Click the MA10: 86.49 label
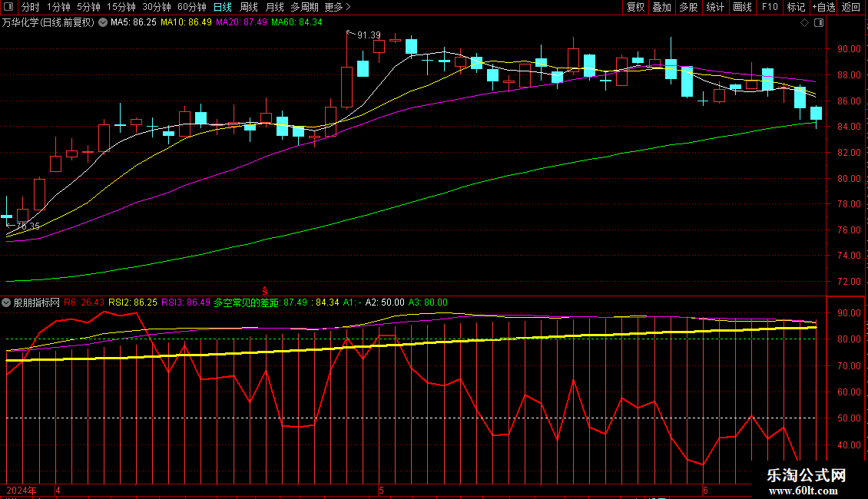This screenshot has height=499, width=868. [186, 22]
